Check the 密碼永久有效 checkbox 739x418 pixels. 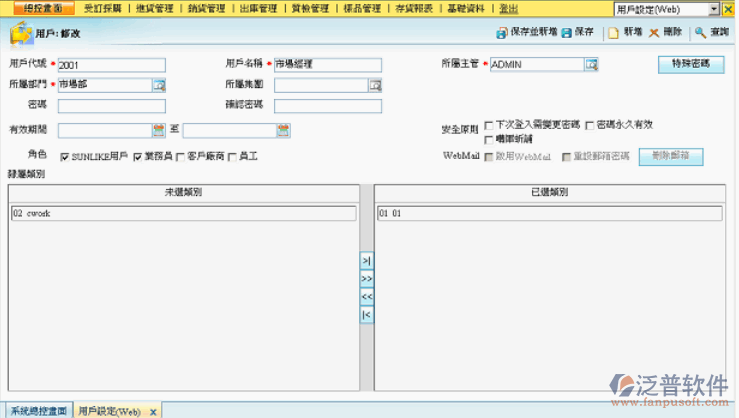tap(589, 125)
